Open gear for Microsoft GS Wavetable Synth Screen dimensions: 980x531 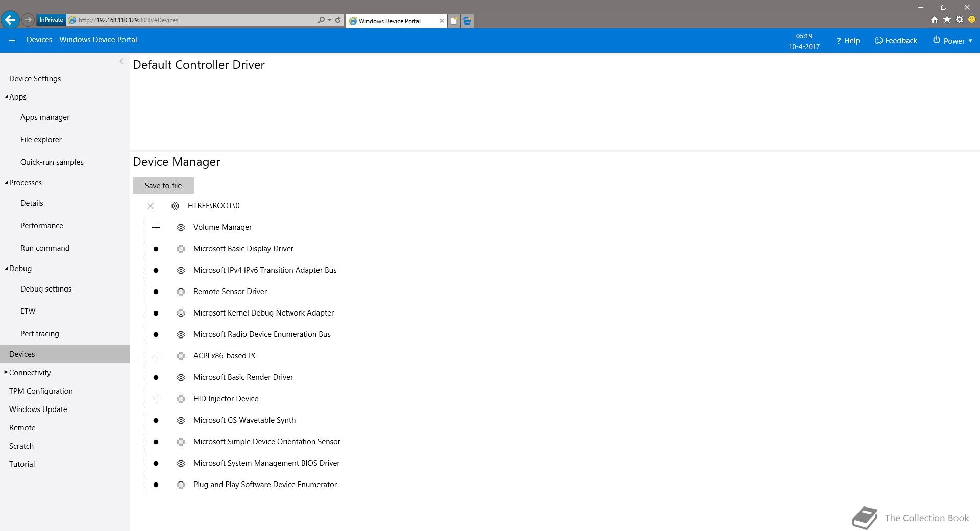(x=181, y=420)
